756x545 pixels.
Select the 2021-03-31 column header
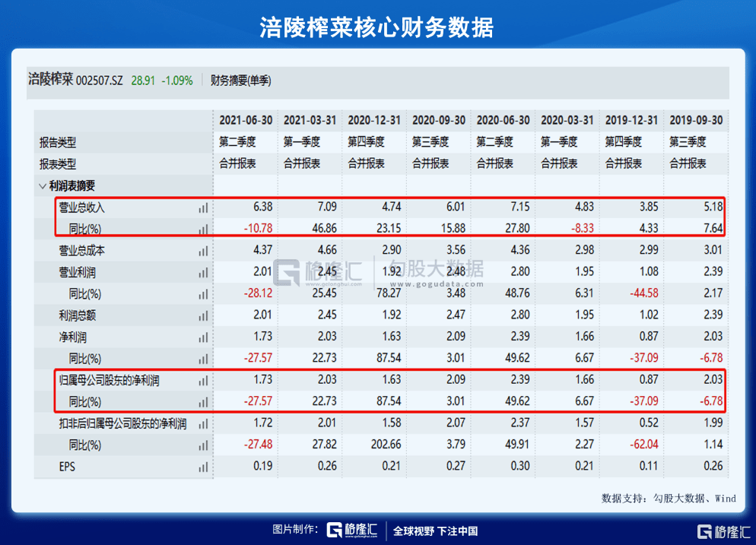click(310, 120)
